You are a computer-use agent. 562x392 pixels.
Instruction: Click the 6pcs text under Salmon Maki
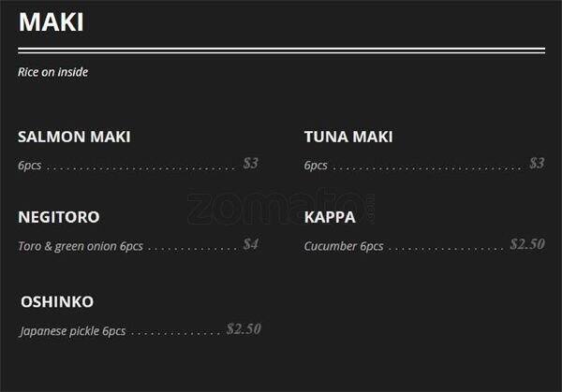click(29, 166)
